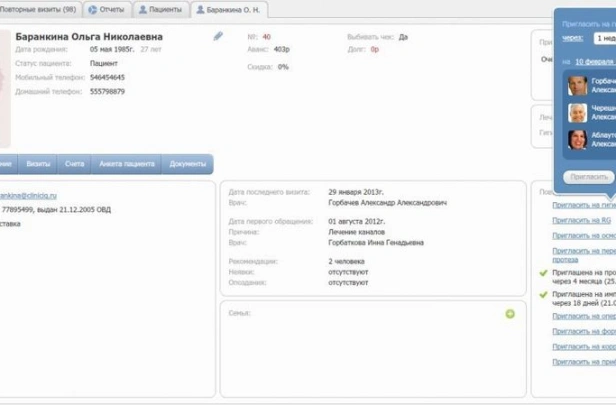The height and width of the screenshot is (405, 616).
Task: Click the Отчеты tab pie-chart icon
Action: [x=93, y=10]
